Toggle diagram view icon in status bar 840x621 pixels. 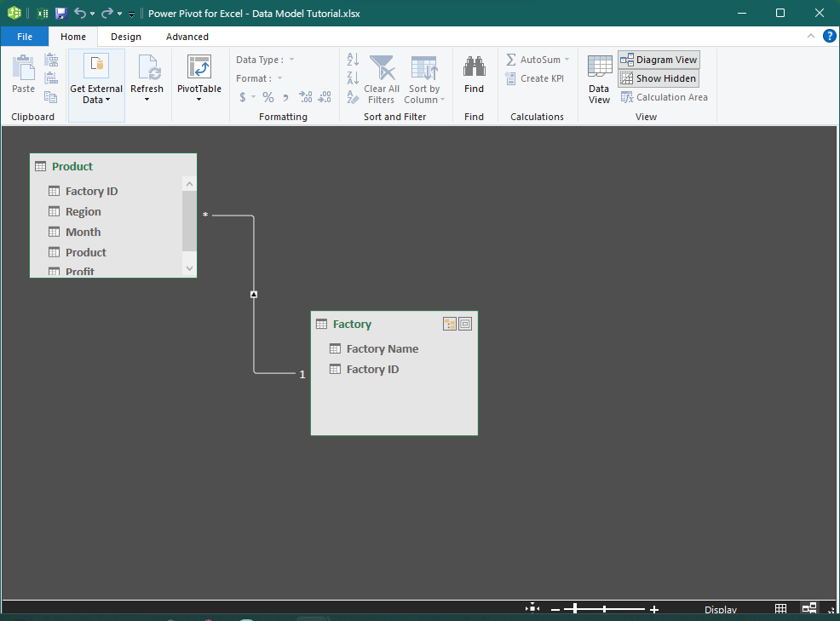pos(808,609)
